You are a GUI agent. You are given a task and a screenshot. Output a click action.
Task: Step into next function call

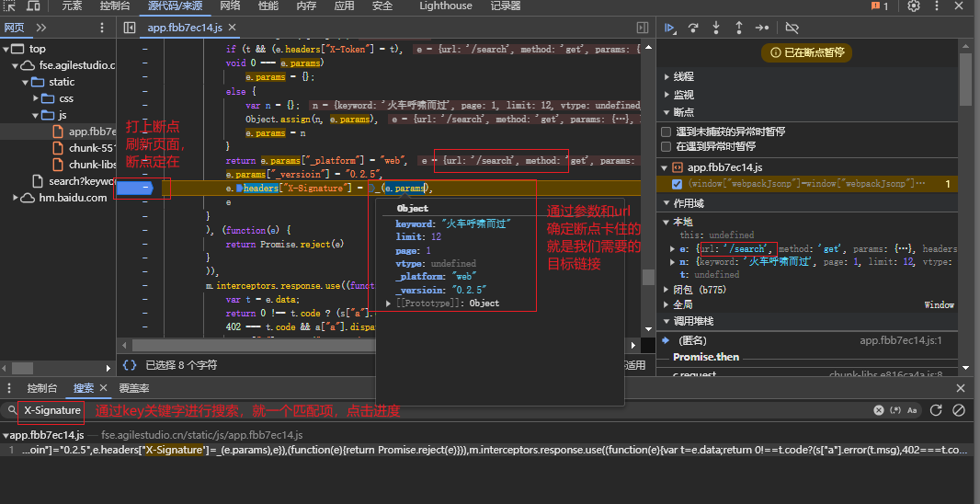tap(715, 28)
